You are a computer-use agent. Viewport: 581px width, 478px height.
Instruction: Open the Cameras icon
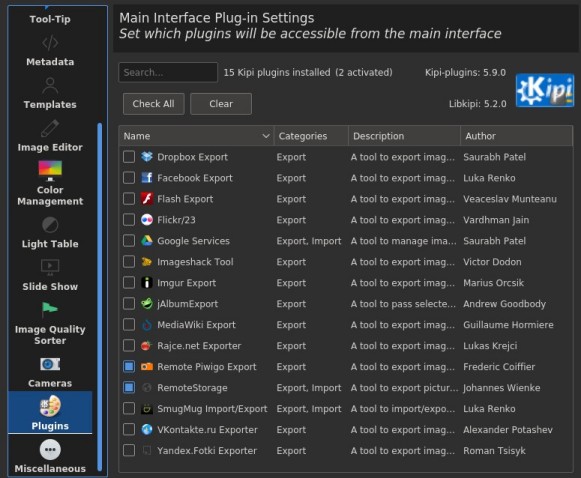[50, 364]
